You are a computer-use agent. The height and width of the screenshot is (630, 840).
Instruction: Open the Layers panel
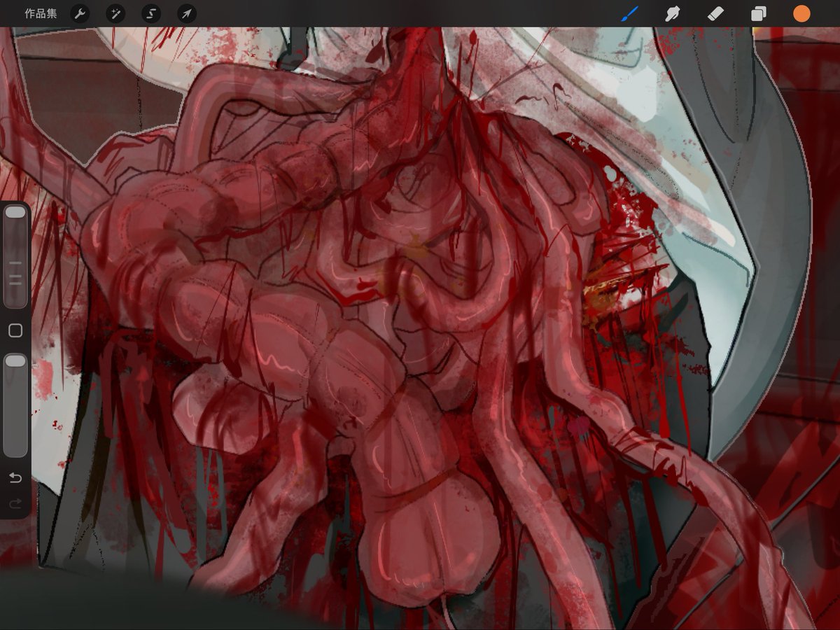758,13
